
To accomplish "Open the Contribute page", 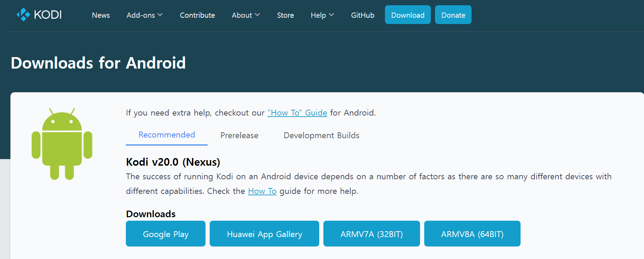I will 197,15.
